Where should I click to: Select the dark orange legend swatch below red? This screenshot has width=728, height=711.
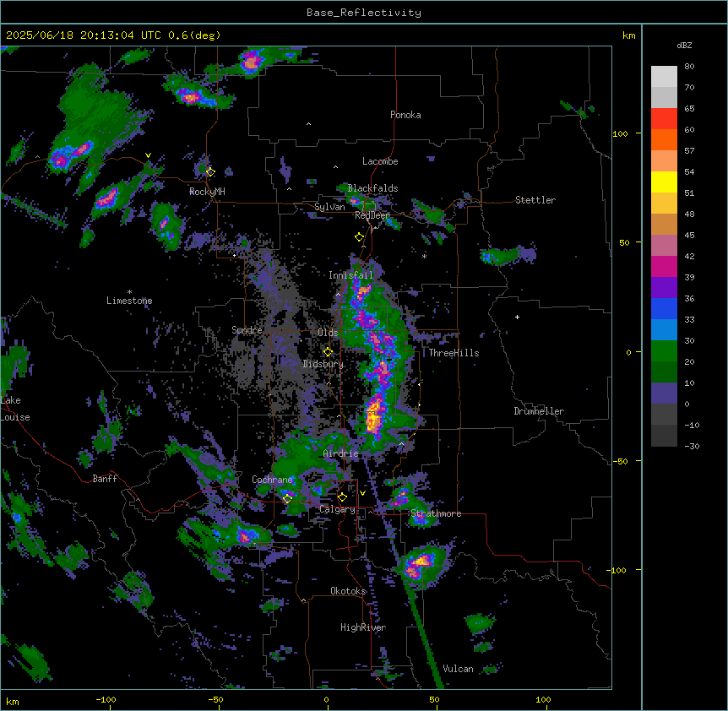(x=664, y=139)
